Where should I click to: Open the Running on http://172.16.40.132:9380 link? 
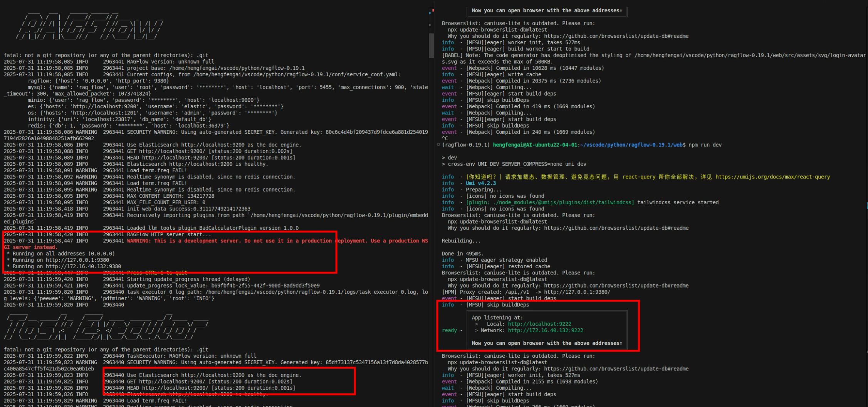coord(84,267)
